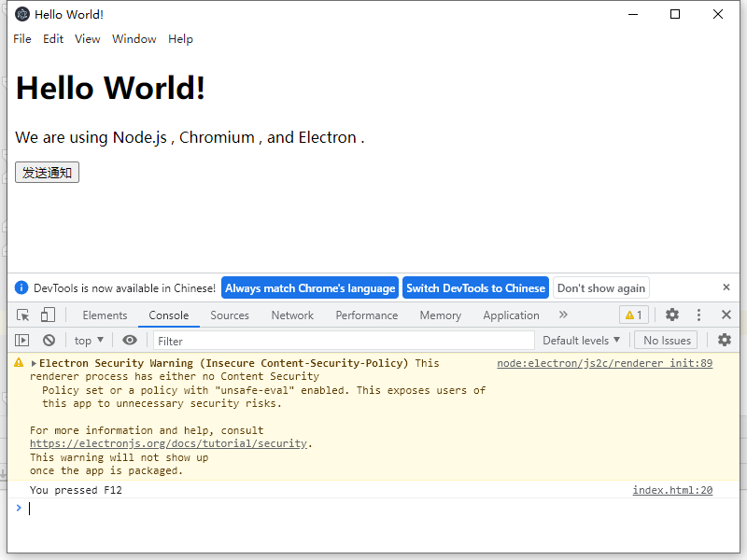Click the 发送通知 button
Image resolution: width=747 pixels, height=560 pixels.
[47, 173]
